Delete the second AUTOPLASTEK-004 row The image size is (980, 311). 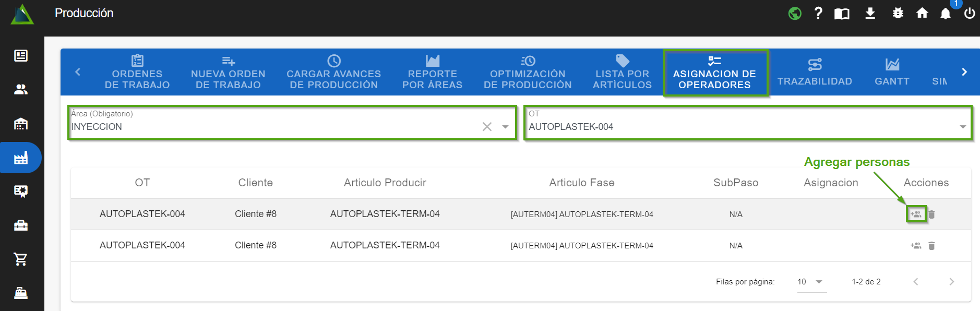point(931,246)
